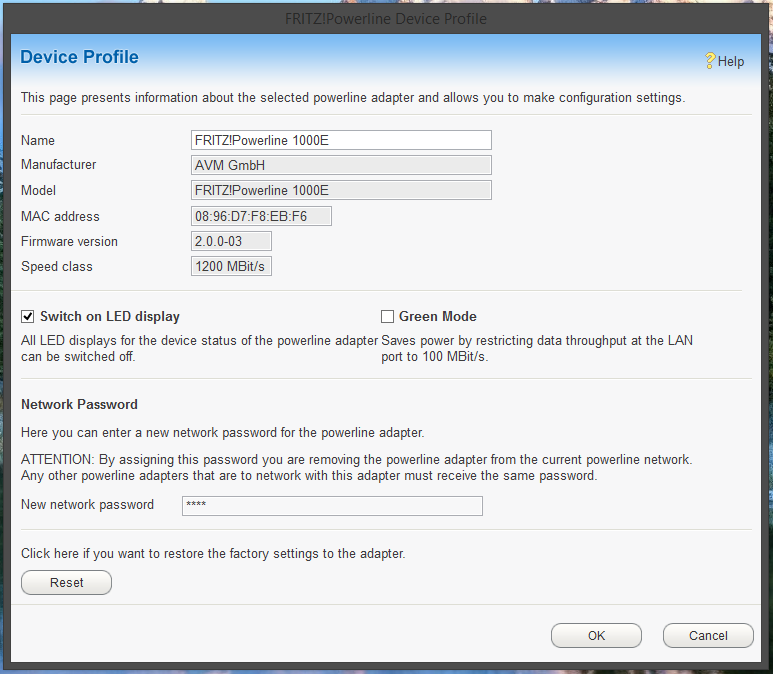
Task: Select the Manufacturer field showing AVM GmbH
Action: pyautogui.click(x=341, y=165)
